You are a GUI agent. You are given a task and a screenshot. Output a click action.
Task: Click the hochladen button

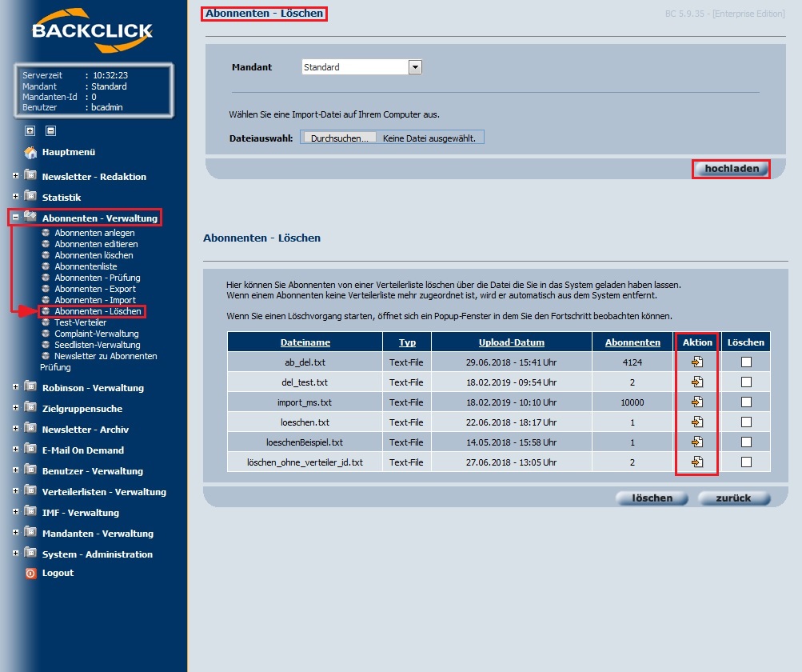point(732,168)
